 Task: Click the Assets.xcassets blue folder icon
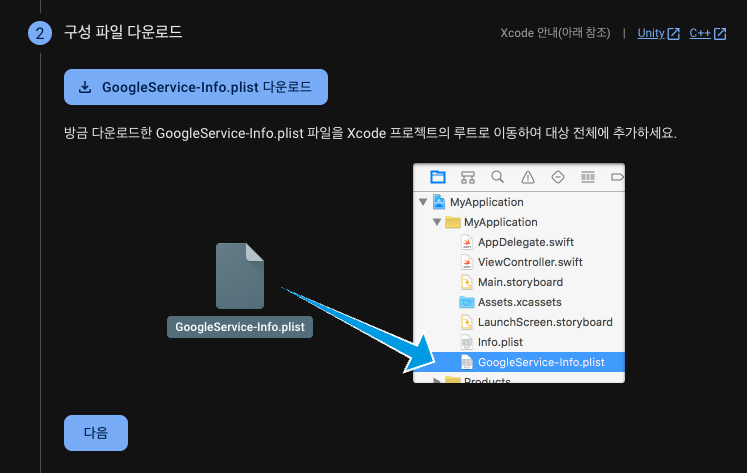click(x=467, y=302)
